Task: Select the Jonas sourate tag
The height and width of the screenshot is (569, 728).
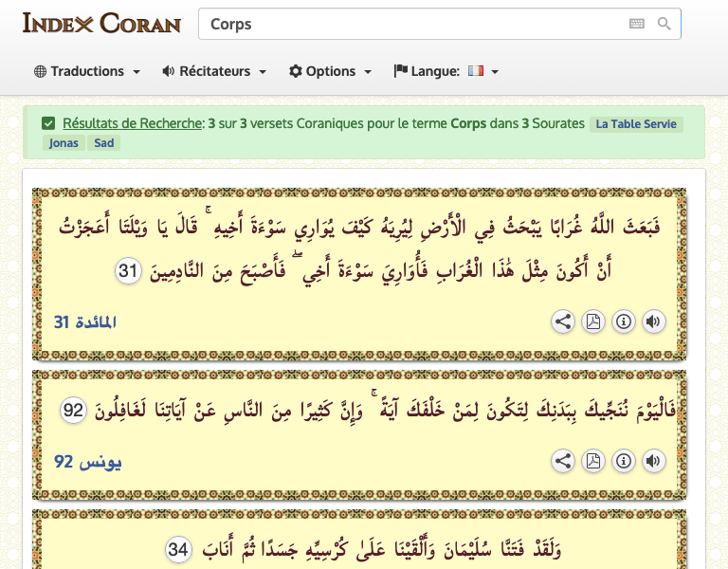Action: point(64,143)
